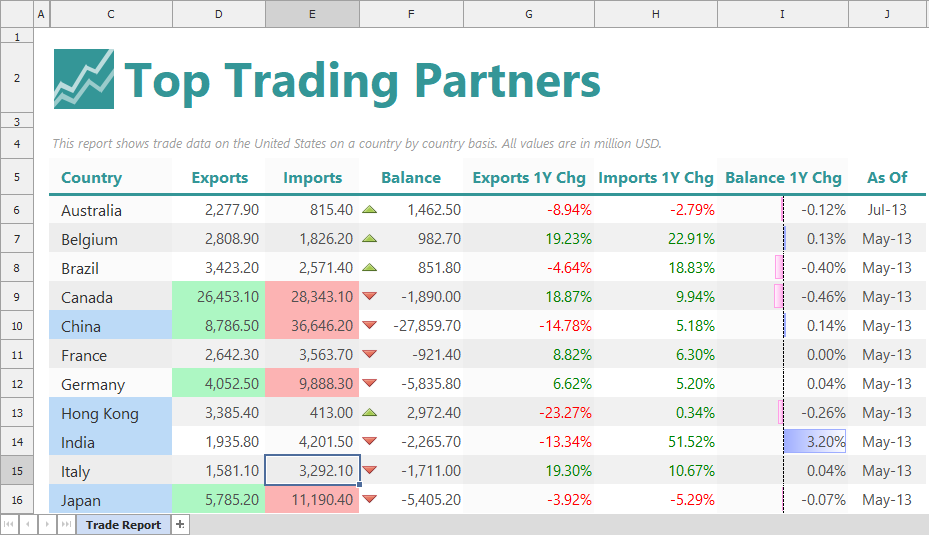Image resolution: width=929 pixels, height=535 pixels.
Task: Add a new sheet with plus button
Action: point(180,524)
